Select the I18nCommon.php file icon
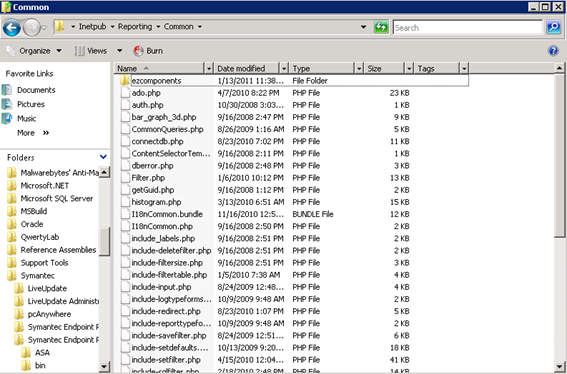This screenshot has width=567, height=374. pyautogui.click(x=125, y=226)
